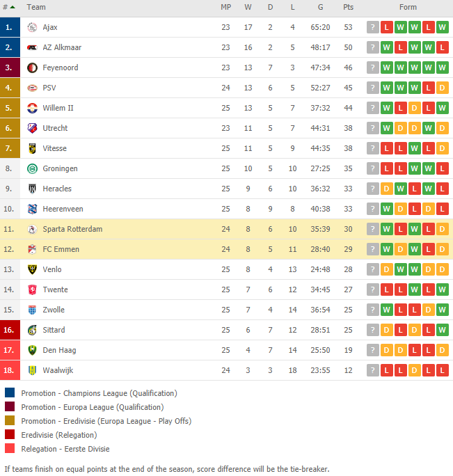Click the Willem II crest icon

coord(32,108)
